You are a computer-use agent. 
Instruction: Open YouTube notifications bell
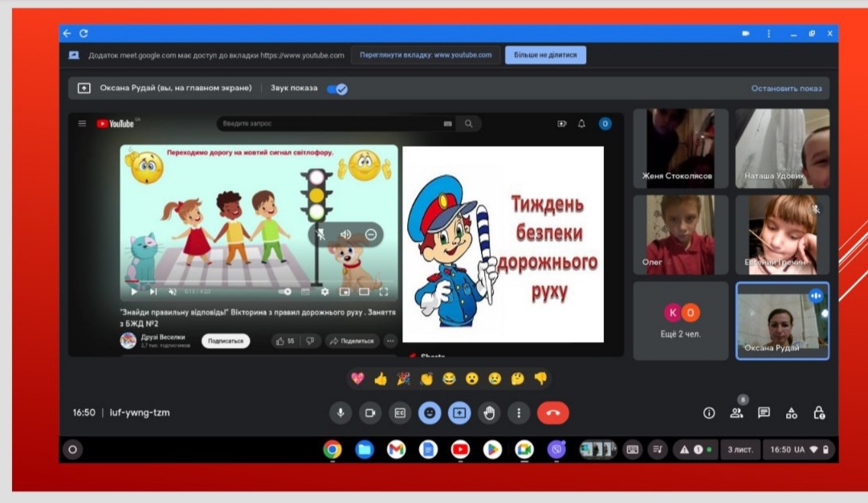[581, 124]
